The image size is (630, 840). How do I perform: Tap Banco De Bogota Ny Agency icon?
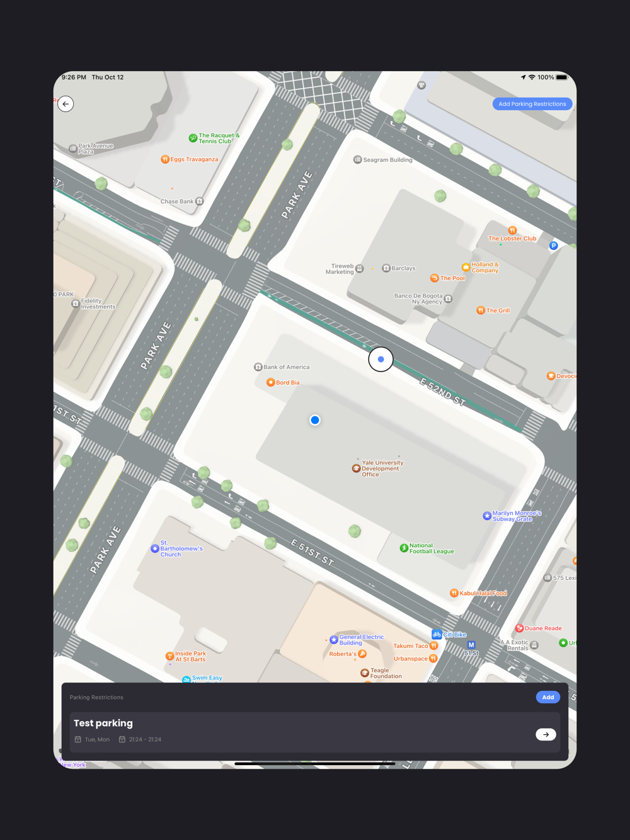tap(448, 299)
